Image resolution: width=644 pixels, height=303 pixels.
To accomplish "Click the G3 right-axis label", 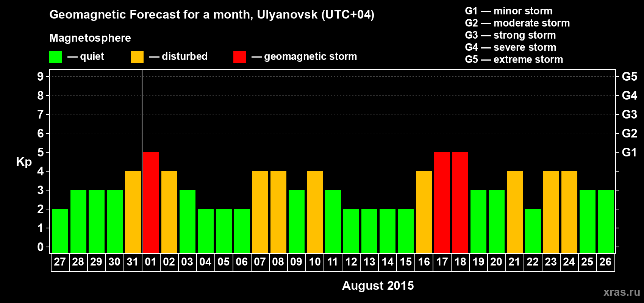I will (x=630, y=114).
